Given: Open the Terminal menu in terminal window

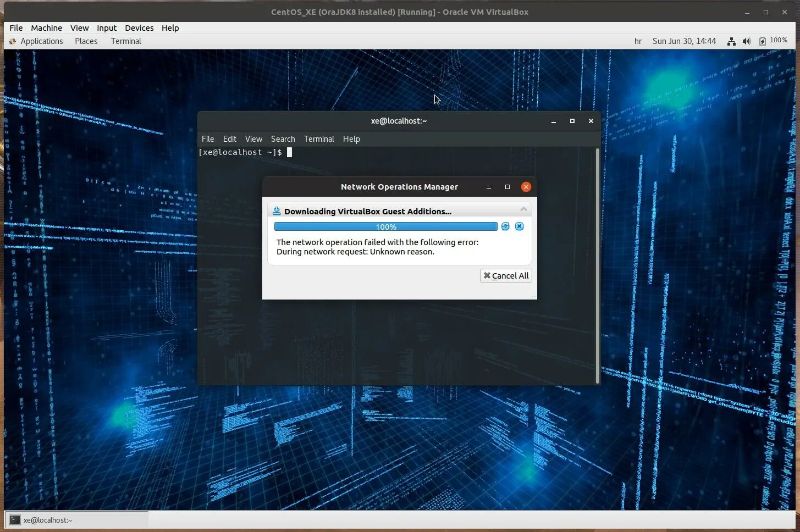Looking at the screenshot, I should (x=319, y=139).
